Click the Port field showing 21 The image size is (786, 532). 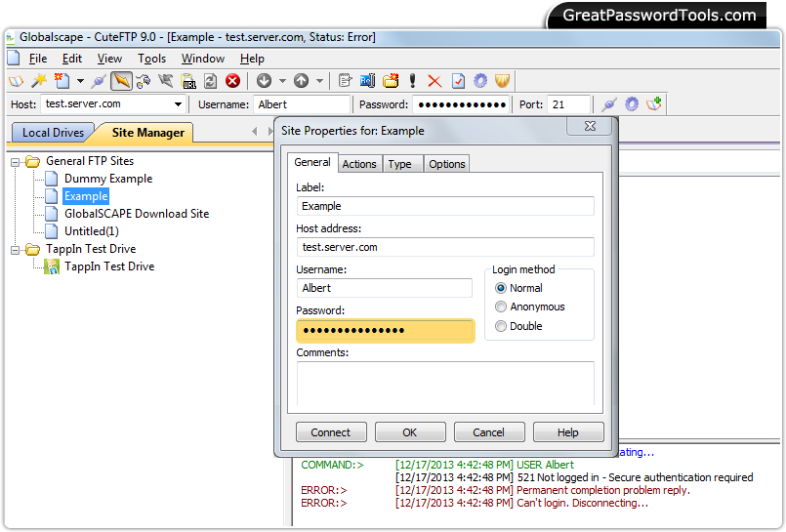click(568, 104)
